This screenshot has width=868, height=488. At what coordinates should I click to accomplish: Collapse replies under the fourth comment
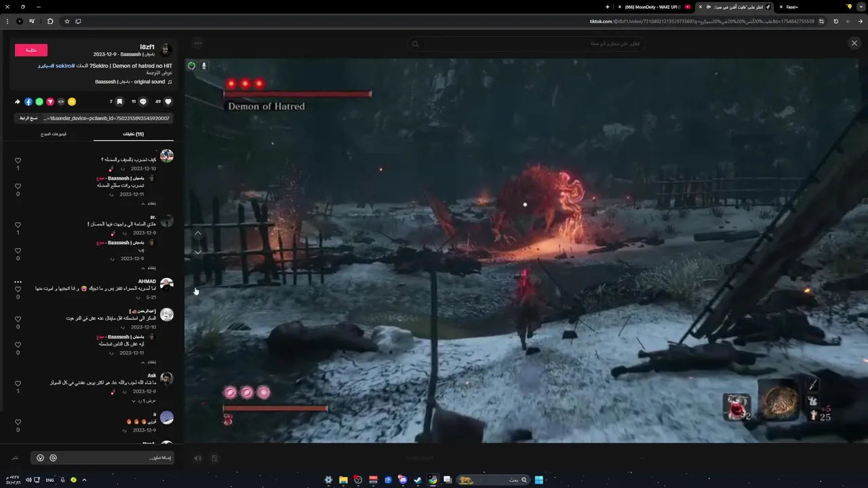point(150,362)
